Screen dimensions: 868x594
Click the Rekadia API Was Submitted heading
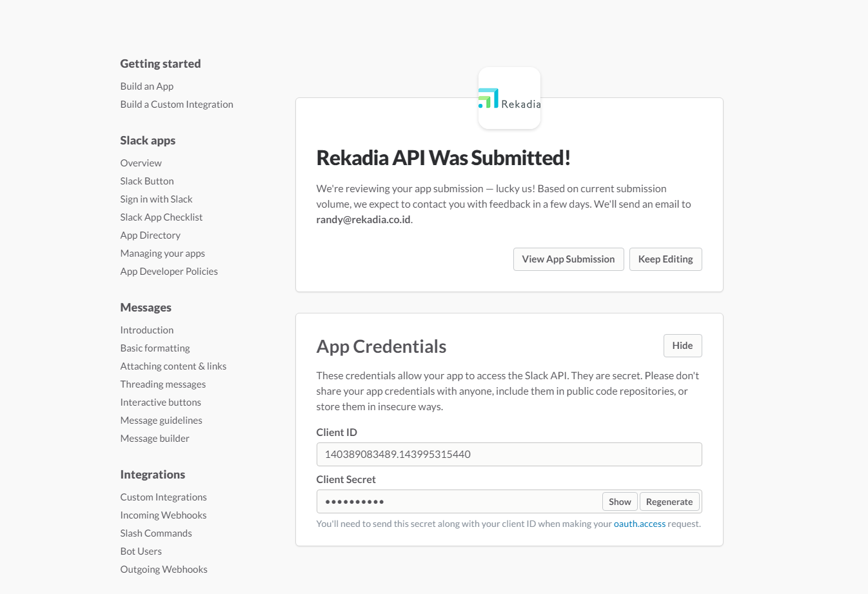coord(444,158)
